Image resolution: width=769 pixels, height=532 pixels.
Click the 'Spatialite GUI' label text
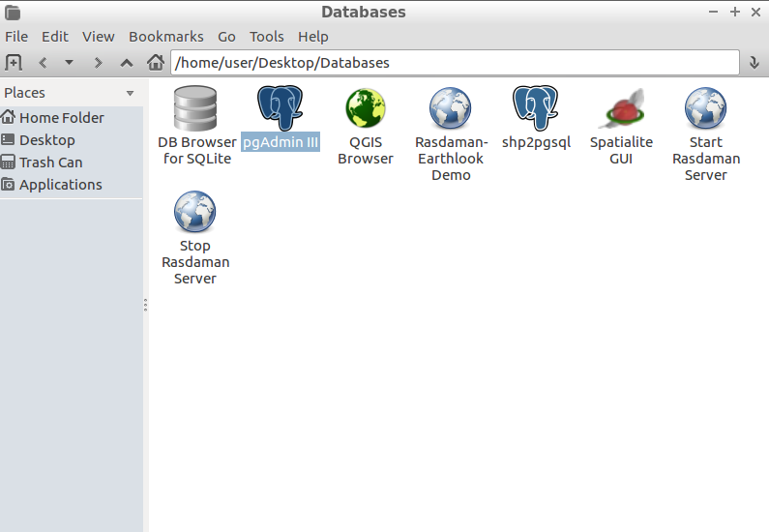[x=621, y=151]
